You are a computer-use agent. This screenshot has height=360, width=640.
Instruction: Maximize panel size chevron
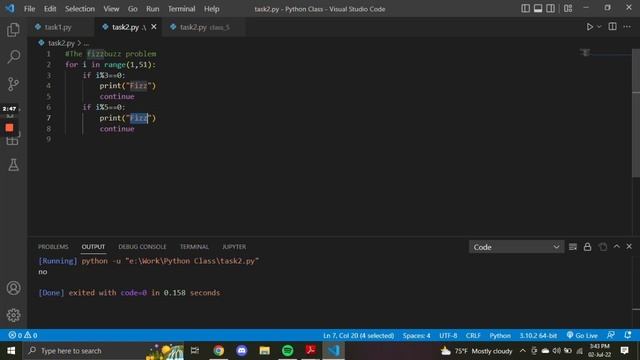[x=617, y=247]
